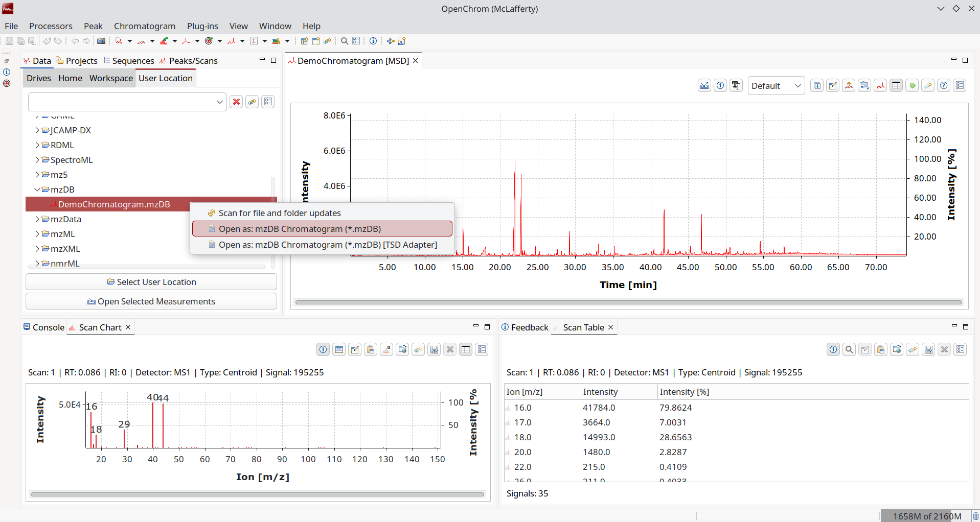Screen dimensions: 980x522
Task: Click the question mark icon in chromatogram toolbar
Action: [944, 86]
